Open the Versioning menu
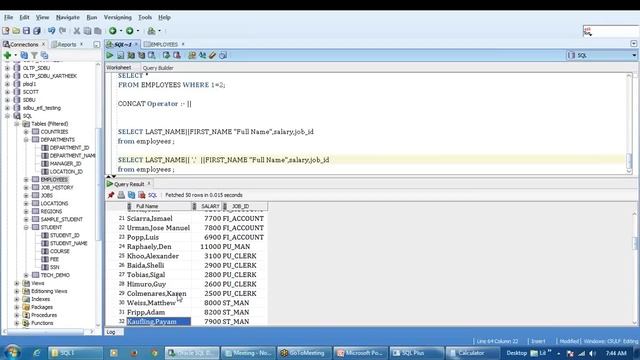This screenshot has width=640, height=360. 118,18
